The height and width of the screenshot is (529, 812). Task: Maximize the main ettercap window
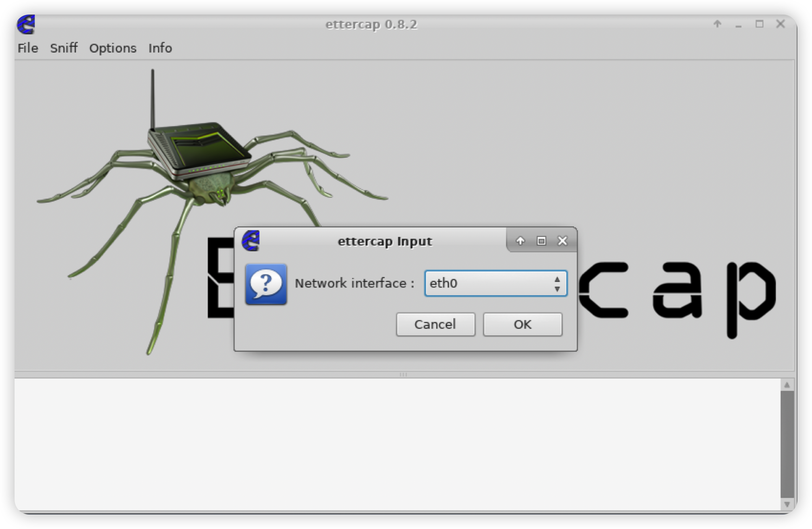pyautogui.click(x=759, y=24)
